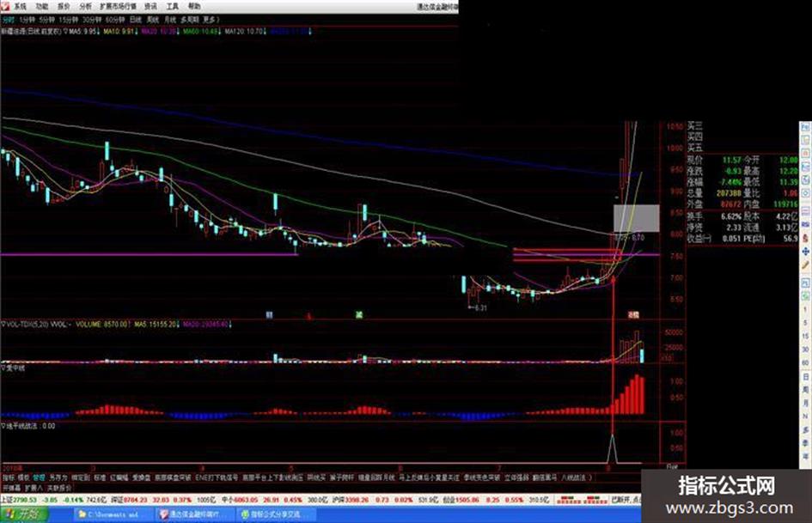Open the 管理 bottom tab
Image resolution: width=812 pixels, height=523 pixels.
(x=40, y=477)
